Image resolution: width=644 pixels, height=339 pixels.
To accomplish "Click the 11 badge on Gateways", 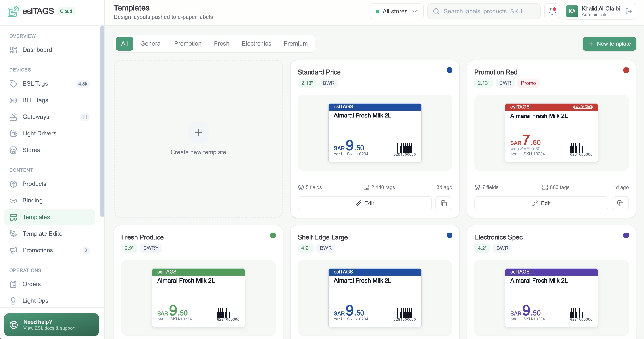I will click(x=85, y=117).
